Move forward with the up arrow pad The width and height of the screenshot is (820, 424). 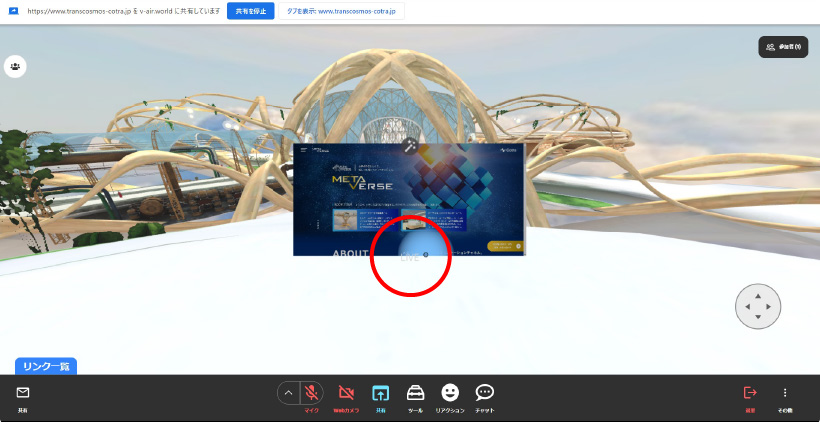point(758,296)
